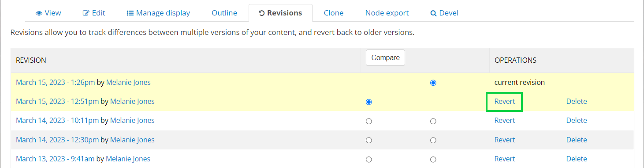Open the March 13, 2023 - 9:41am revision
Image resolution: width=644 pixels, height=168 pixels.
click(55, 159)
